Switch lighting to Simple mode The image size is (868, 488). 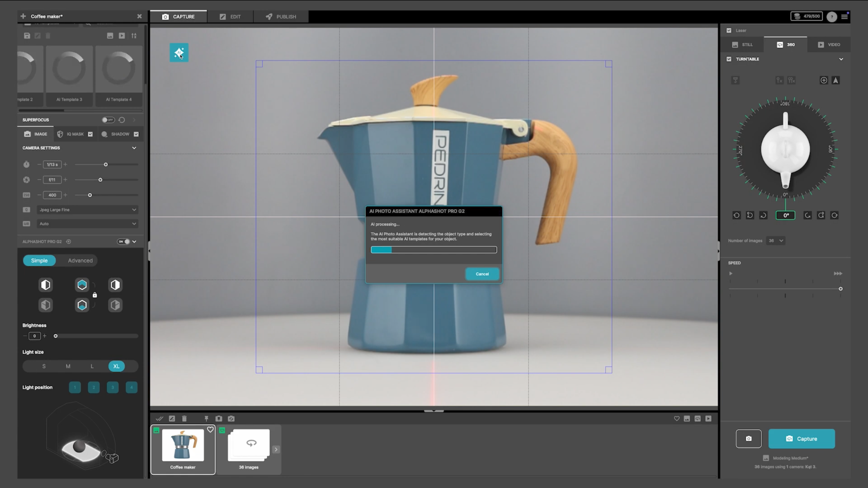click(39, 261)
